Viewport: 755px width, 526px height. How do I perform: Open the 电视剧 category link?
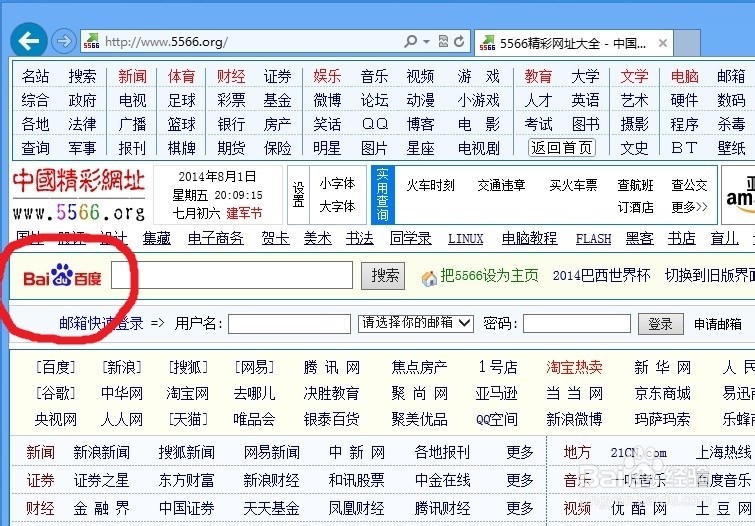479,148
